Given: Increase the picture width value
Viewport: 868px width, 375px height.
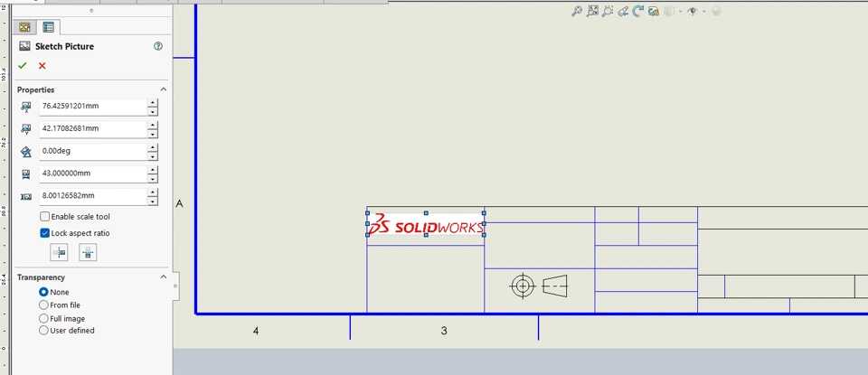Looking at the screenshot, I should tap(153, 169).
